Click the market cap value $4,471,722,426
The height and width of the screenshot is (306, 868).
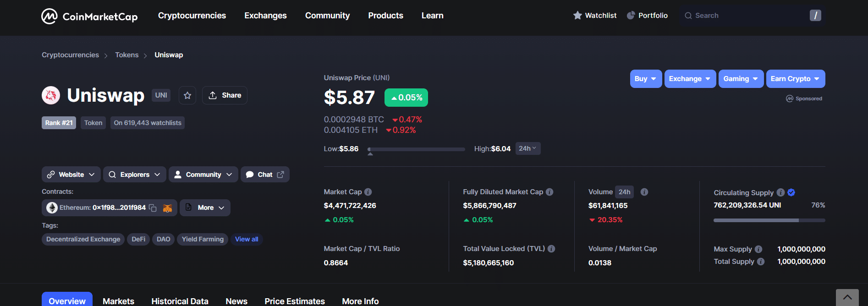coord(350,206)
